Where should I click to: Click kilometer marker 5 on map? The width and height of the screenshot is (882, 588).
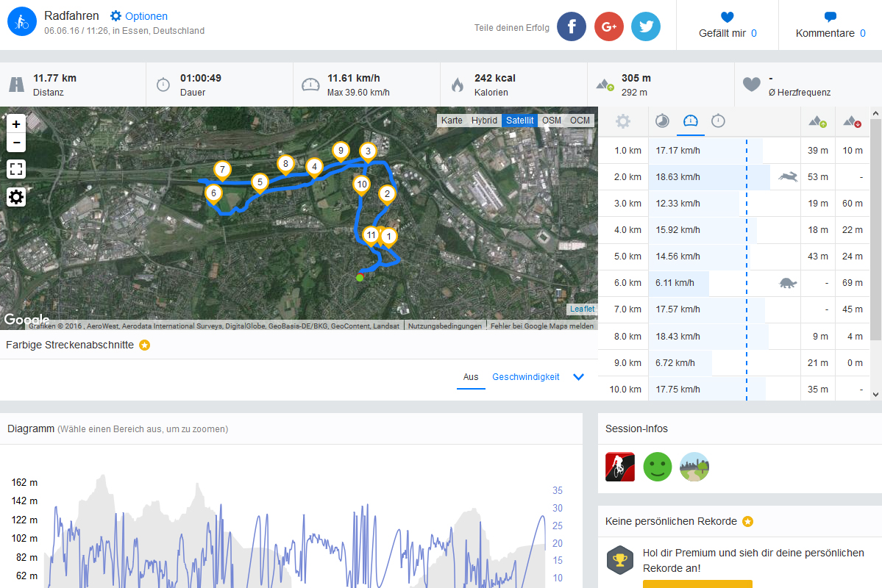pos(260,183)
